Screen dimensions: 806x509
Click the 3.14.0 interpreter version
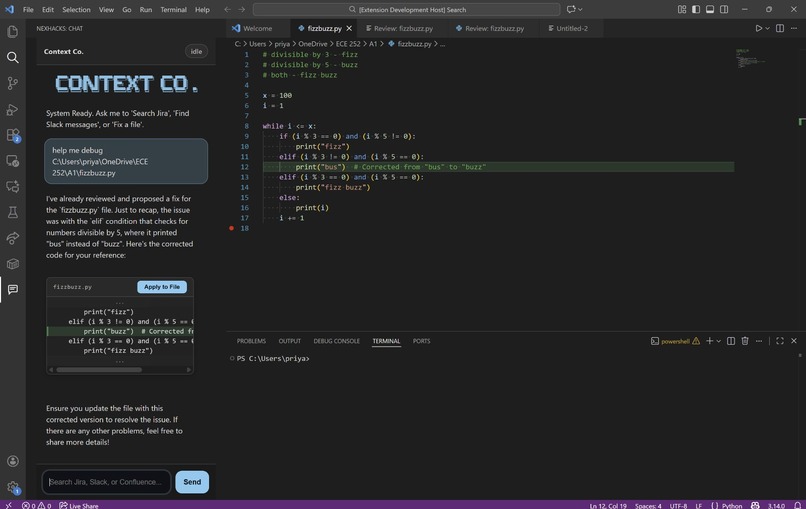coord(776,505)
